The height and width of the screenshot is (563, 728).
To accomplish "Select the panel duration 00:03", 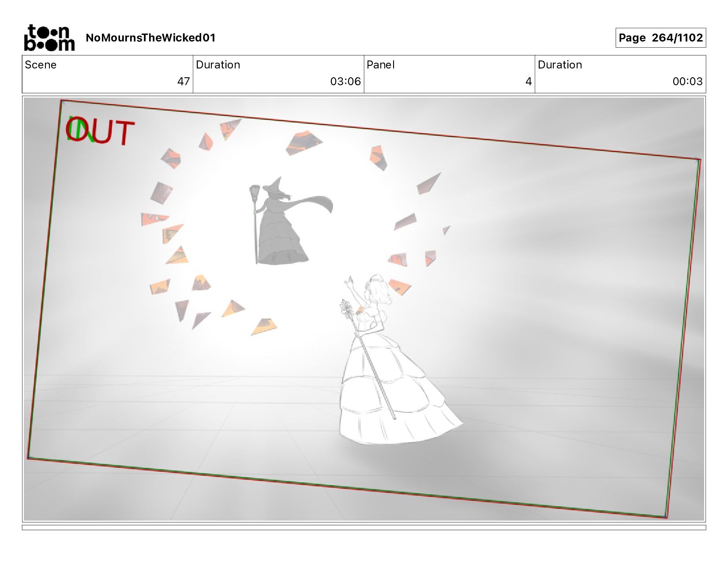I will pos(687,81).
